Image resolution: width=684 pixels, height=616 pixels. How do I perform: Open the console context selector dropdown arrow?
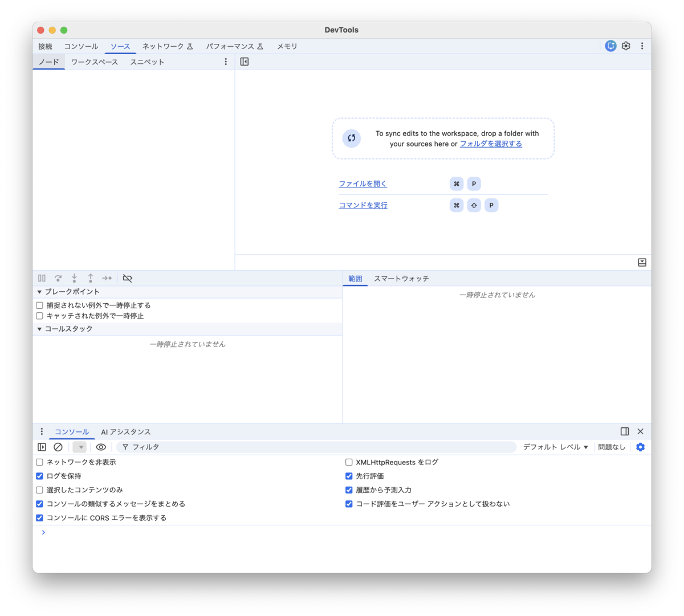tap(80, 447)
